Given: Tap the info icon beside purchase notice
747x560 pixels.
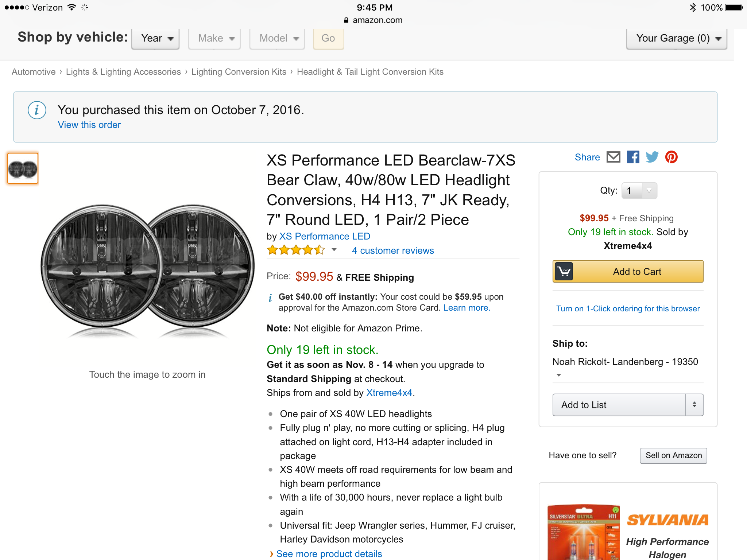Looking at the screenshot, I should (x=37, y=110).
